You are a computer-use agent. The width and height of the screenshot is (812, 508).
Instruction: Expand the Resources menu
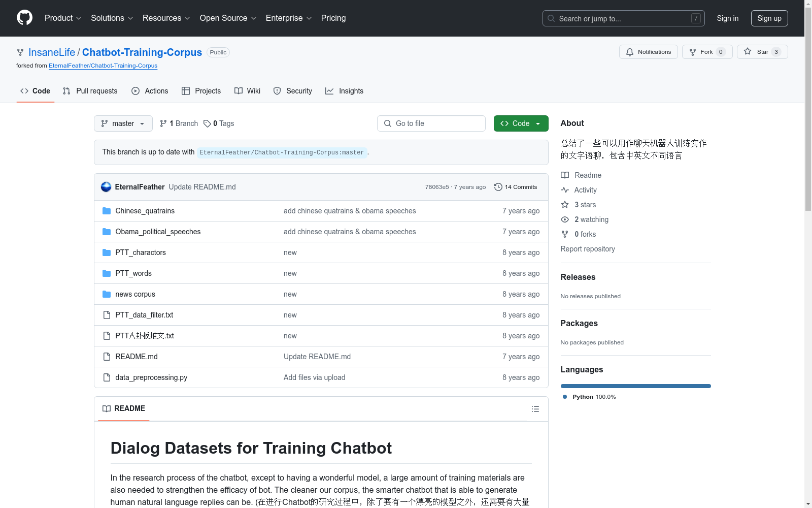click(x=166, y=18)
